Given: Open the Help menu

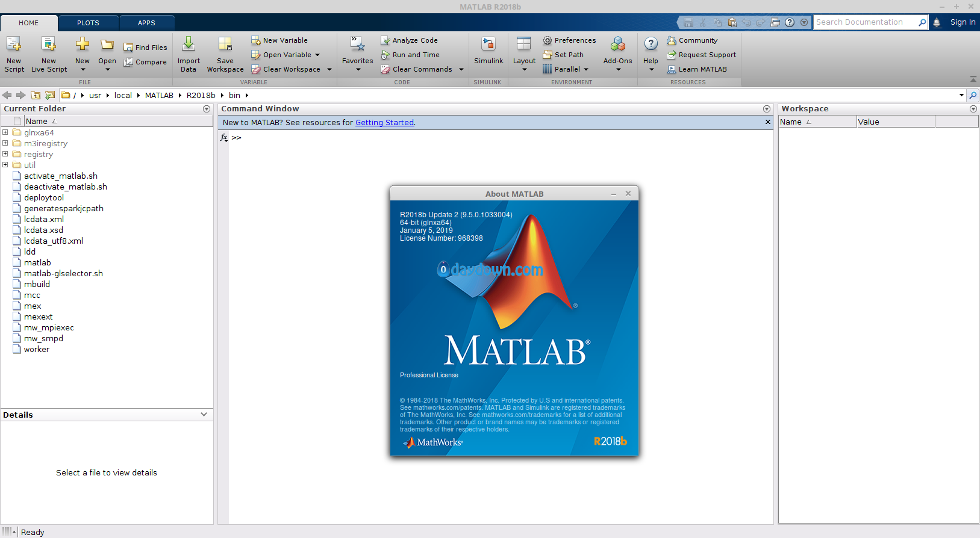Looking at the screenshot, I should [x=651, y=54].
